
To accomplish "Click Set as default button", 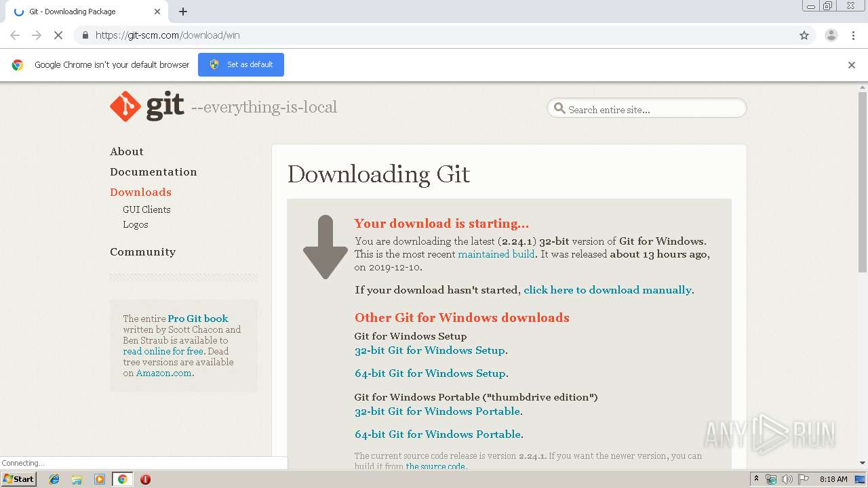I will coord(241,64).
